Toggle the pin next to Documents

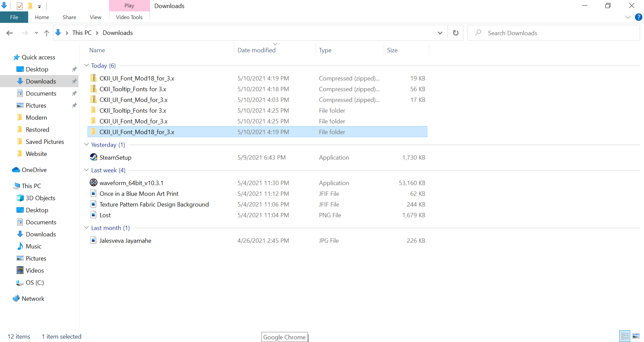pos(74,94)
